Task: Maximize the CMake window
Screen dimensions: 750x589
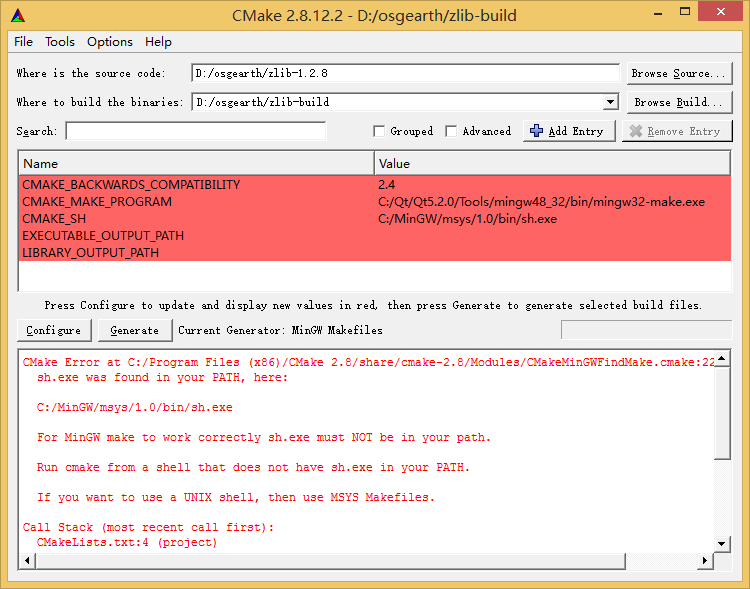Action: point(685,11)
